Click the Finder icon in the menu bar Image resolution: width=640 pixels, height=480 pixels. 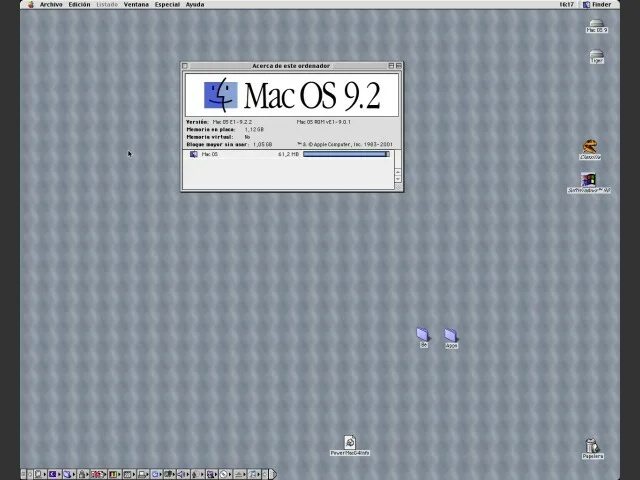[586, 4]
